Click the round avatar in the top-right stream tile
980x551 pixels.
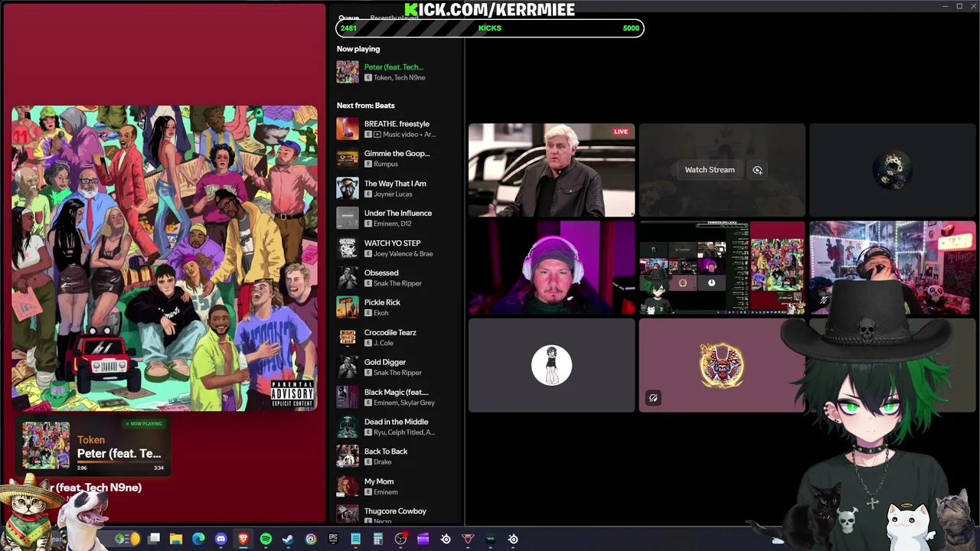893,170
